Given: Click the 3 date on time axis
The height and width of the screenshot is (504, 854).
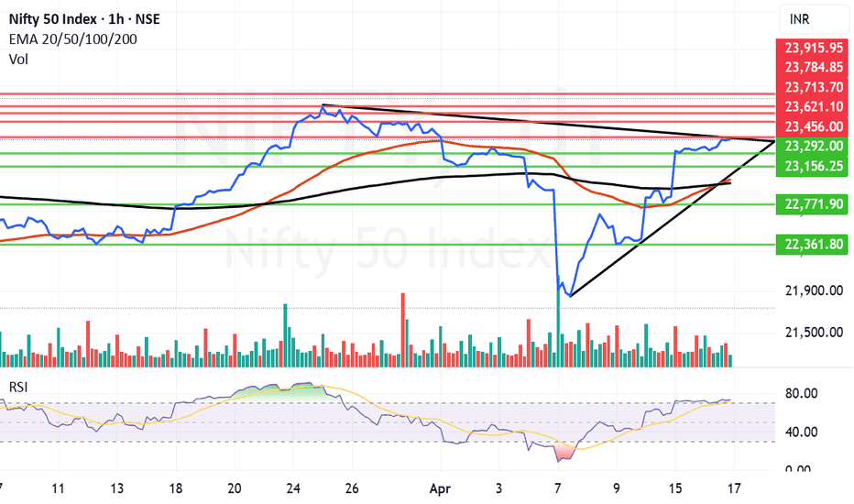Looking at the screenshot, I should pyautogui.click(x=498, y=488).
